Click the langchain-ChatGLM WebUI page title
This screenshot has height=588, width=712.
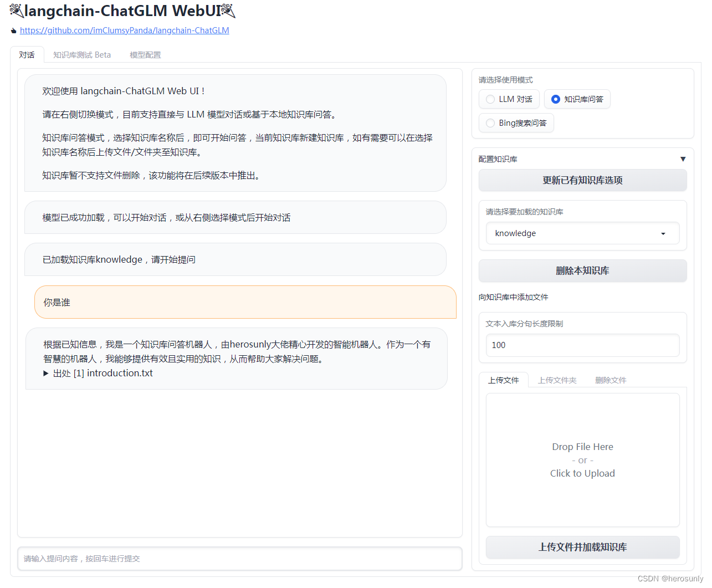[x=122, y=11]
